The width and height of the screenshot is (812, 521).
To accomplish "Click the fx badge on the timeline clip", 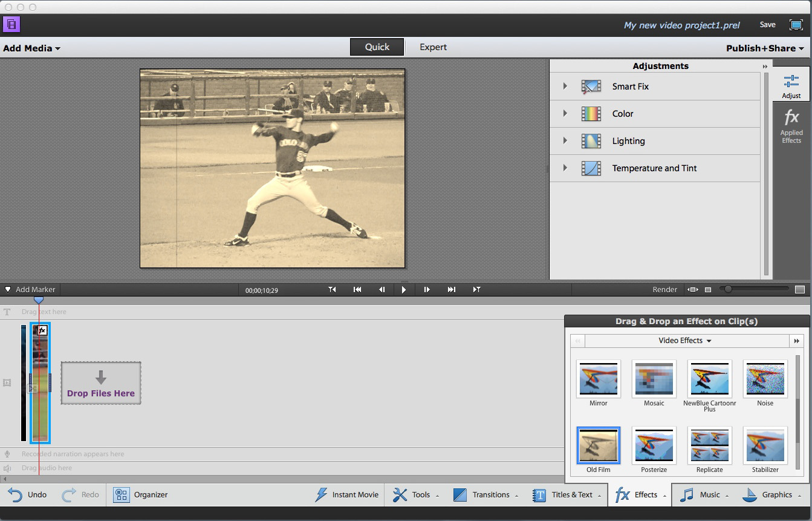I will click(x=42, y=330).
